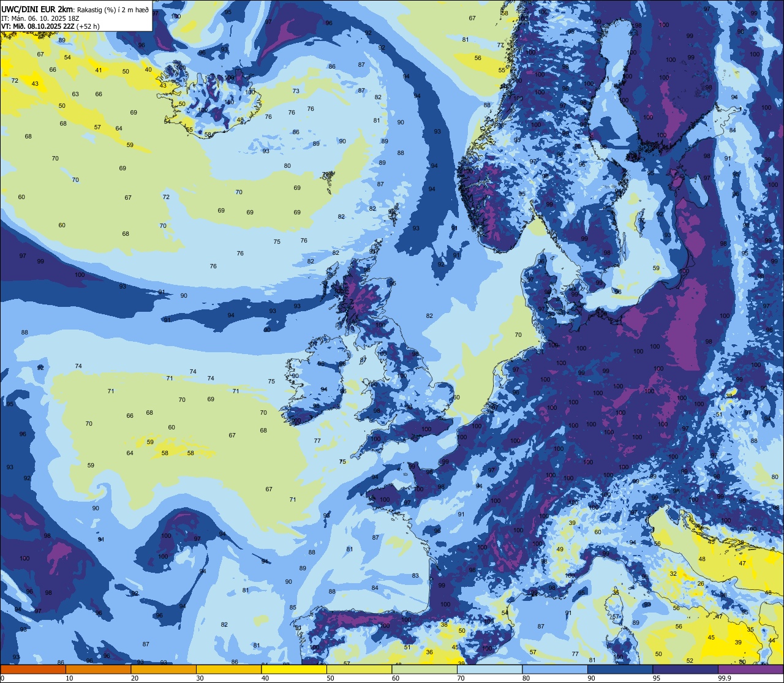Click the humidity value '26' over Italy

pyautogui.click(x=701, y=584)
